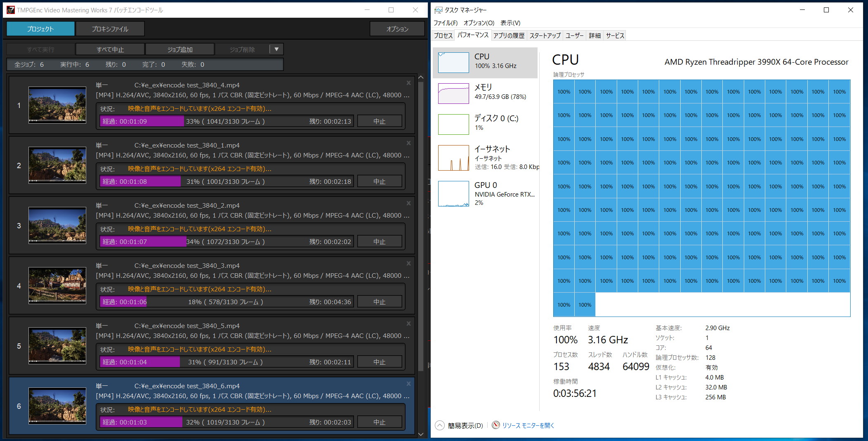Abort job 3 encode test_3840_2.mp4 with 中止

380,242
